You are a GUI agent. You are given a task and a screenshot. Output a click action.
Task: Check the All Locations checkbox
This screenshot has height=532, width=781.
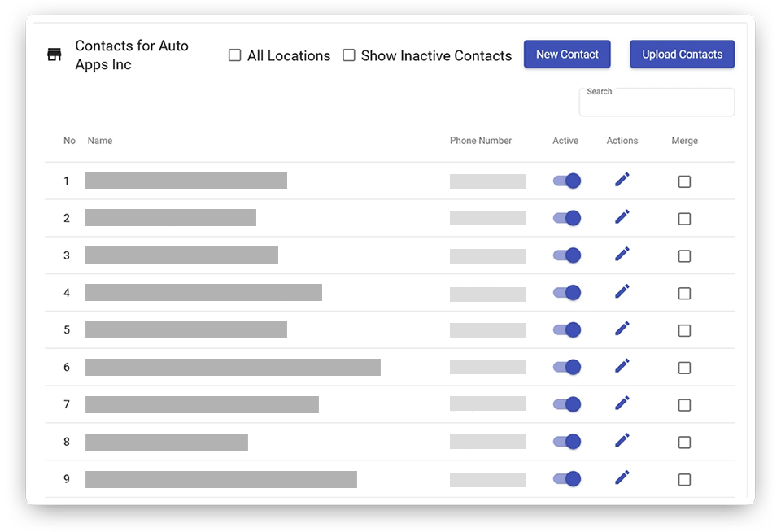pos(235,55)
